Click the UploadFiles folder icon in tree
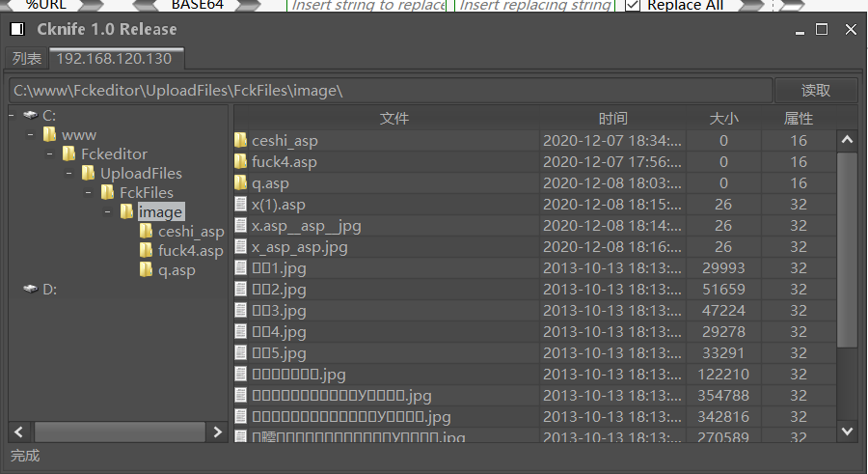Viewport: 868px width, 474px height. [x=89, y=173]
